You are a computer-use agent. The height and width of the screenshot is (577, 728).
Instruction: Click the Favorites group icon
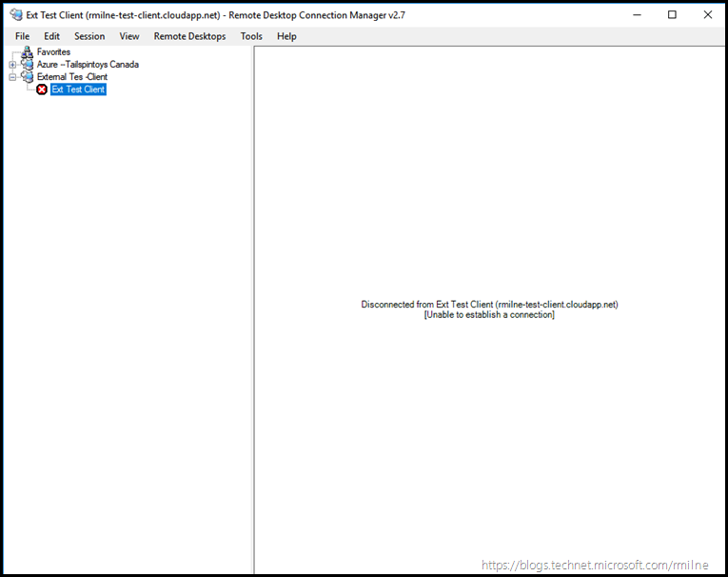pyautogui.click(x=28, y=52)
